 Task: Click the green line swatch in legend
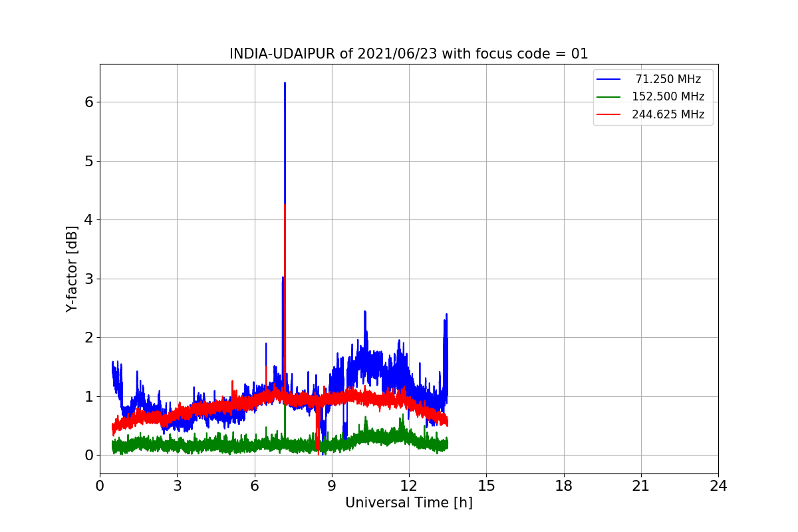(608, 97)
